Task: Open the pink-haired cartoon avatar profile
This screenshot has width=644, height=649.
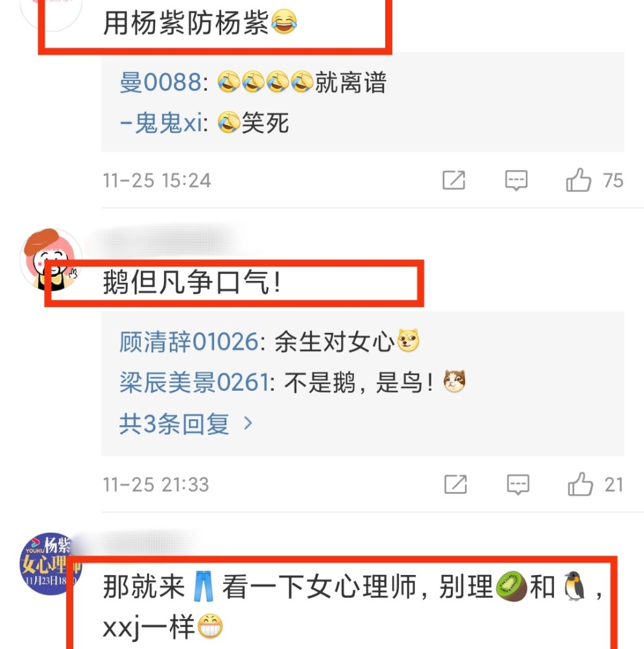Action: click(x=51, y=260)
